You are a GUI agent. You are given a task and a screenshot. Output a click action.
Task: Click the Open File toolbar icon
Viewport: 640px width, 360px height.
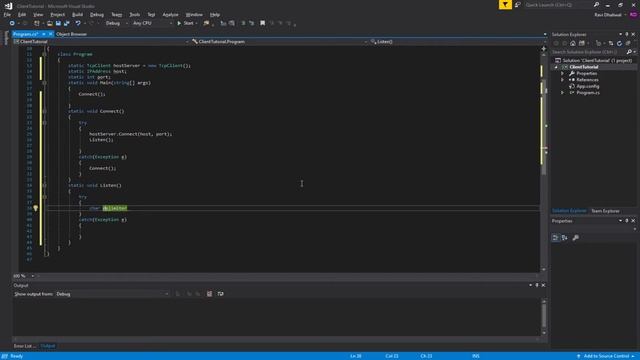50,23
